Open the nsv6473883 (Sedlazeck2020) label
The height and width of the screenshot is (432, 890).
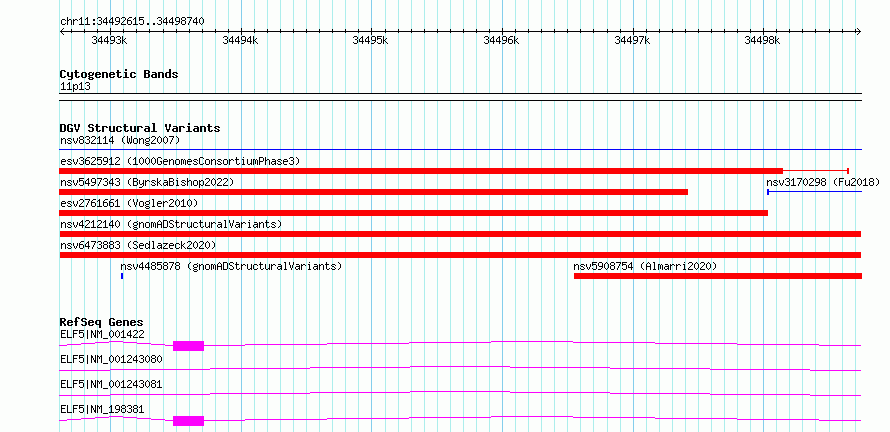(138, 245)
